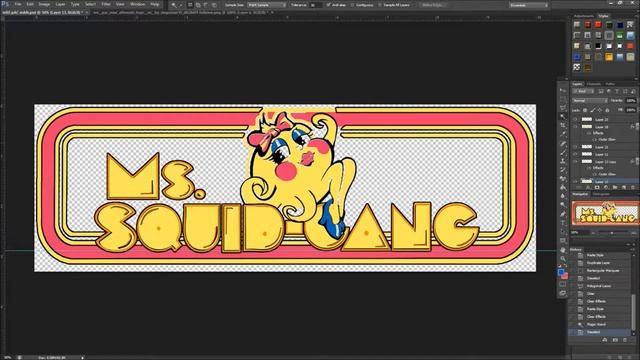Change screen mode icon in toolbox

coord(563,293)
